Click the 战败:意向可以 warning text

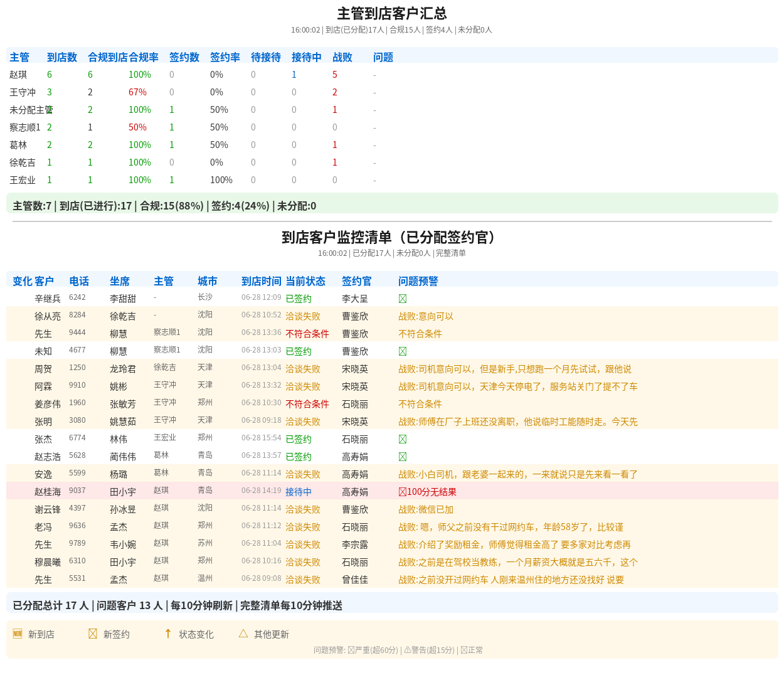(426, 317)
